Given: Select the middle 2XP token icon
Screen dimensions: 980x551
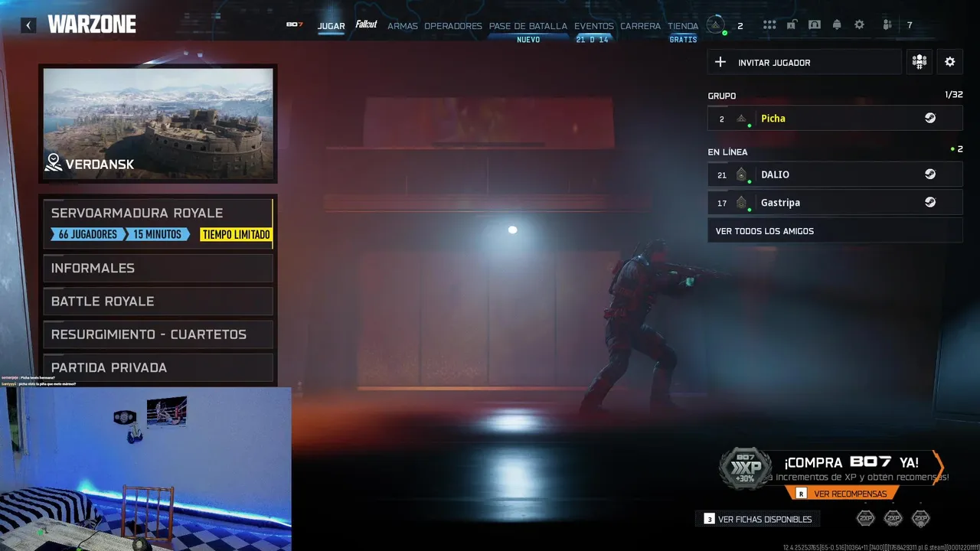Looking at the screenshot, I should click(893, 519).
